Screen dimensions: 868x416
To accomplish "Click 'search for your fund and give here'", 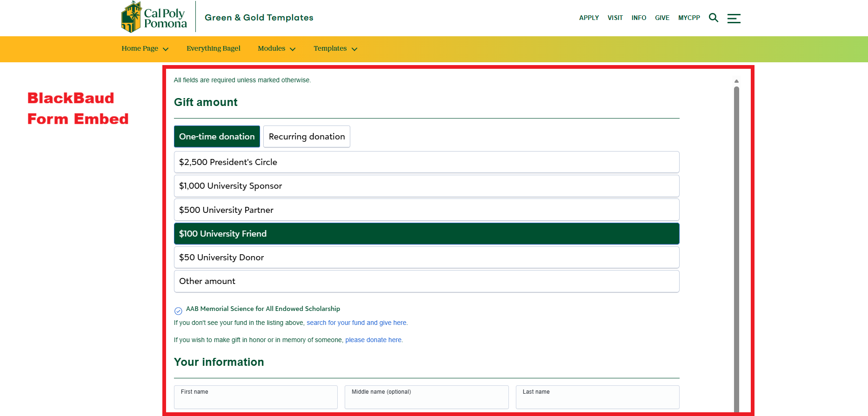I will [x=356, y=323].
